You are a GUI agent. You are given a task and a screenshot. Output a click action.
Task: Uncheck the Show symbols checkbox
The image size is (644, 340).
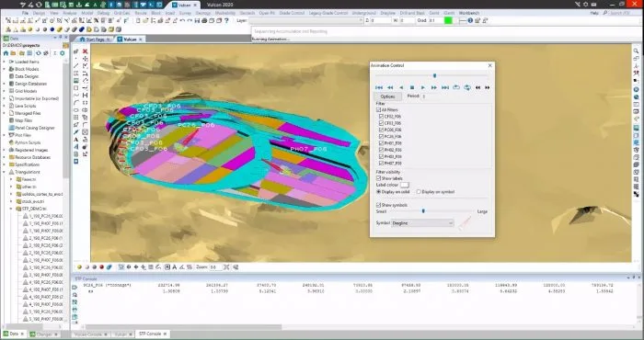click(378, 205)
